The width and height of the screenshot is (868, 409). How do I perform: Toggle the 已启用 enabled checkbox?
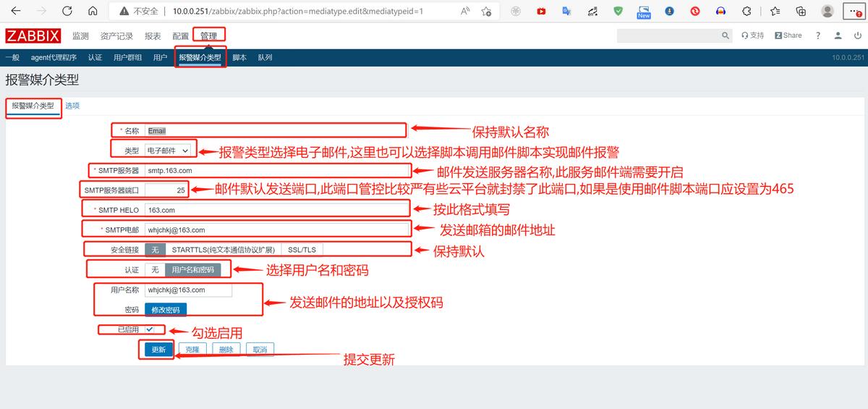point(149,329)
